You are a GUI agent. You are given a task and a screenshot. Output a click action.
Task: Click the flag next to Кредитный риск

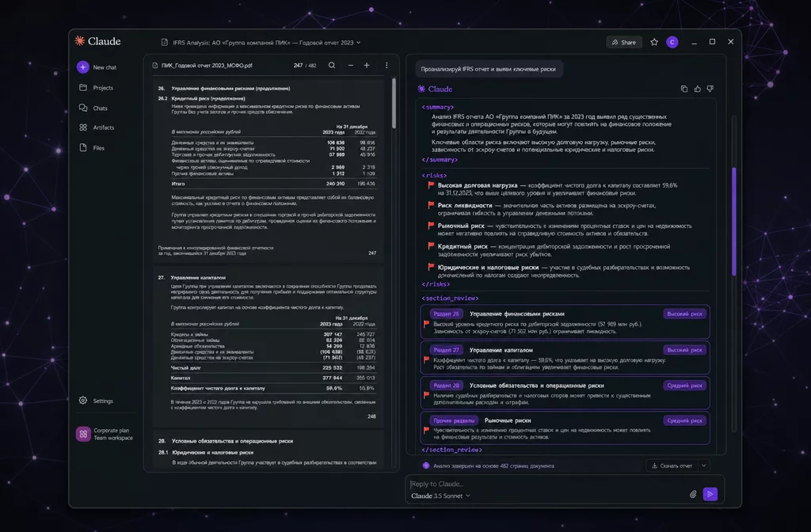click(x=431, y=246)
